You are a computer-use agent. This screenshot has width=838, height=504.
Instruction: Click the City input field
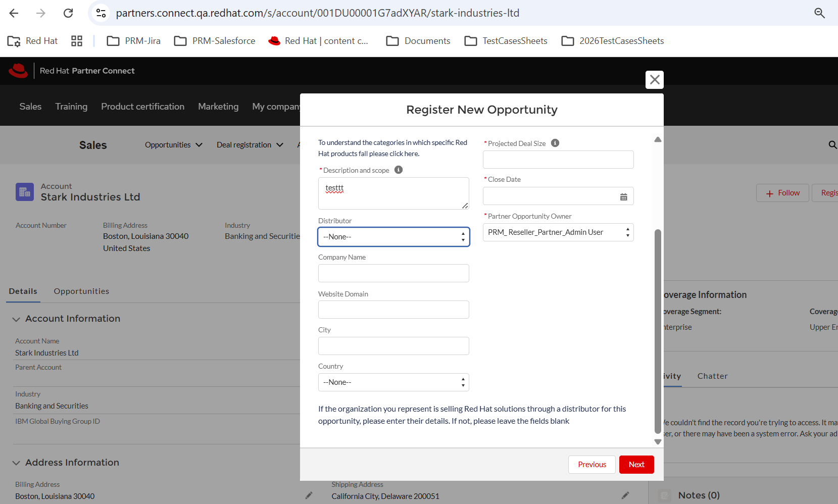[x=393, y=346]
